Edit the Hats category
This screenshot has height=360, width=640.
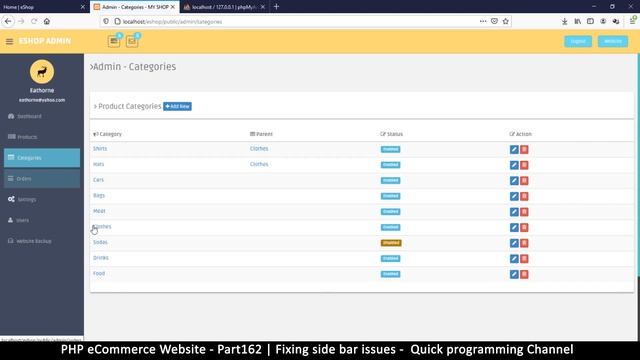click(514, 165)
